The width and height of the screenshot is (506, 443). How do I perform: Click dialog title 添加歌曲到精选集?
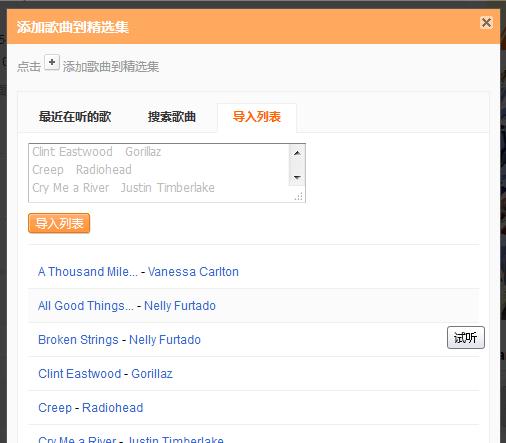[x=73, y=27]
